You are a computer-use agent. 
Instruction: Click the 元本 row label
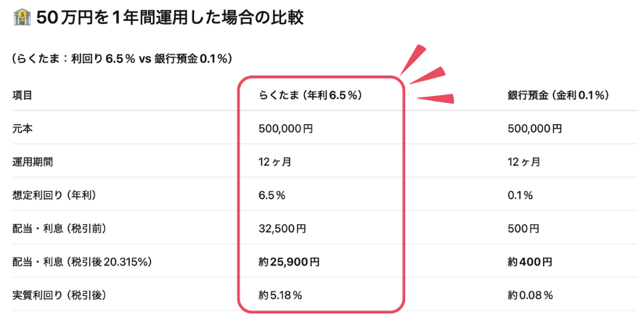coord(23,128)
